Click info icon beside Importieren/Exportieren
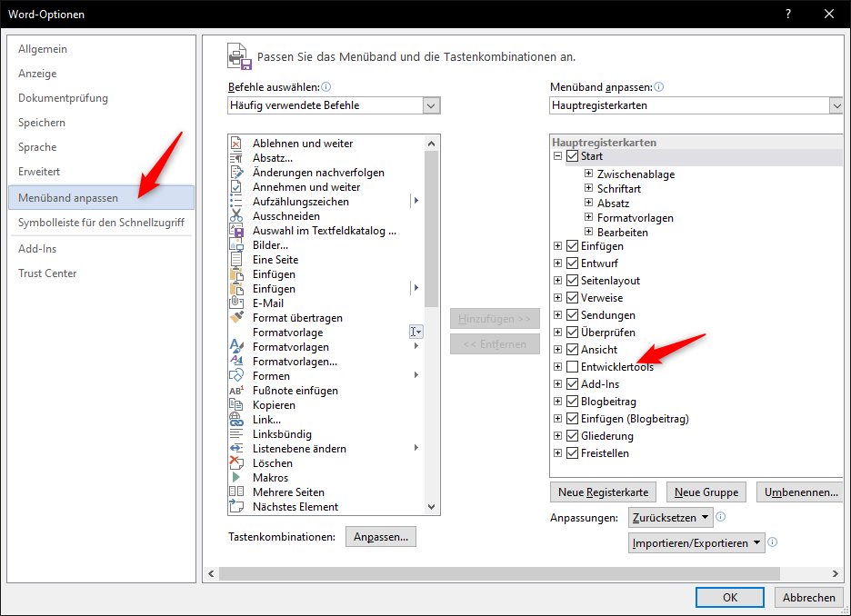 (773, 542)
